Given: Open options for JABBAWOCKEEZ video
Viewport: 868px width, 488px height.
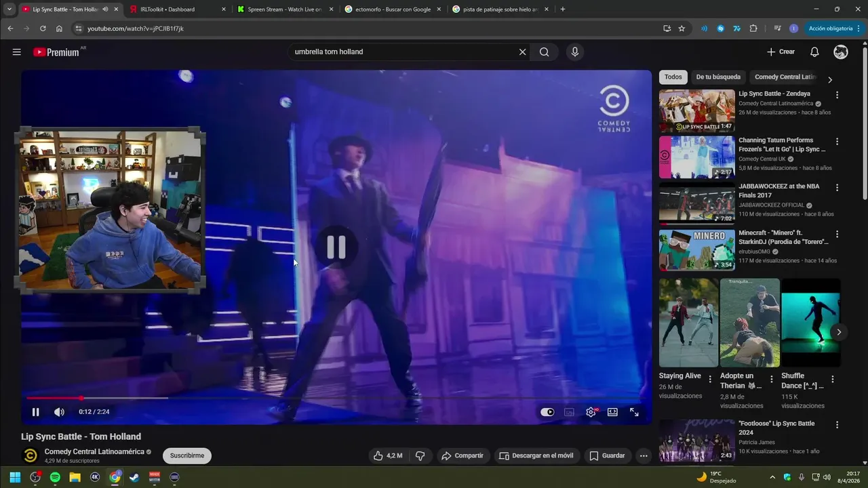Looking at the screenshot, I should coord(837,188).
